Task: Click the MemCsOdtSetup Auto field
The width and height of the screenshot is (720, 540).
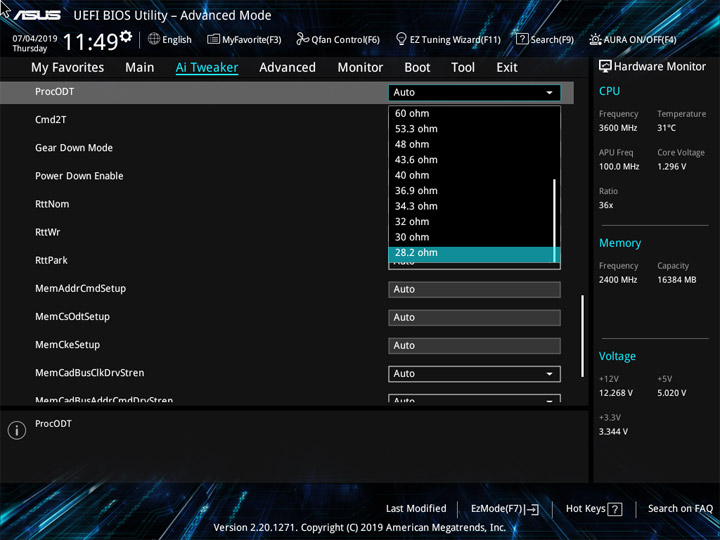Action: tap(474, 318)
